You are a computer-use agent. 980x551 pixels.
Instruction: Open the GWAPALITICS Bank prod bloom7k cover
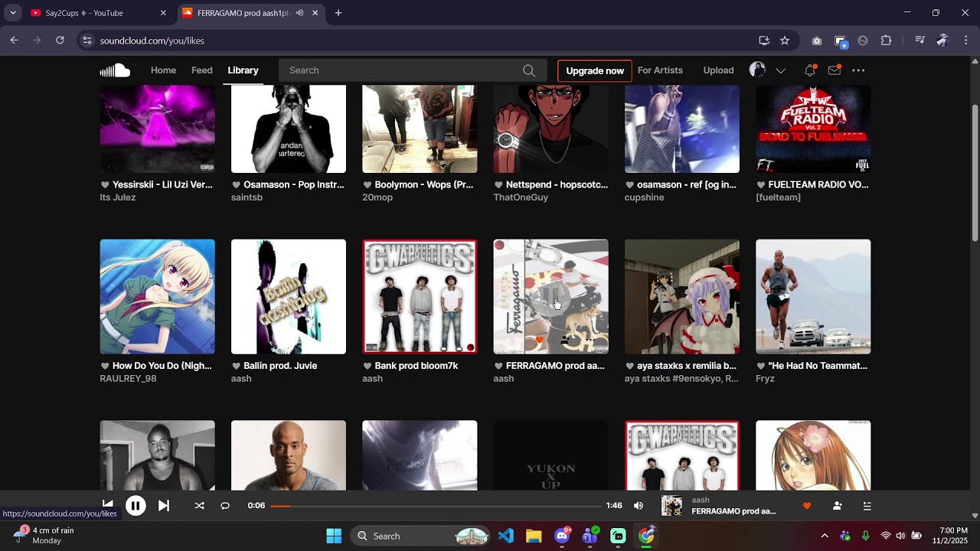point(420,296)
